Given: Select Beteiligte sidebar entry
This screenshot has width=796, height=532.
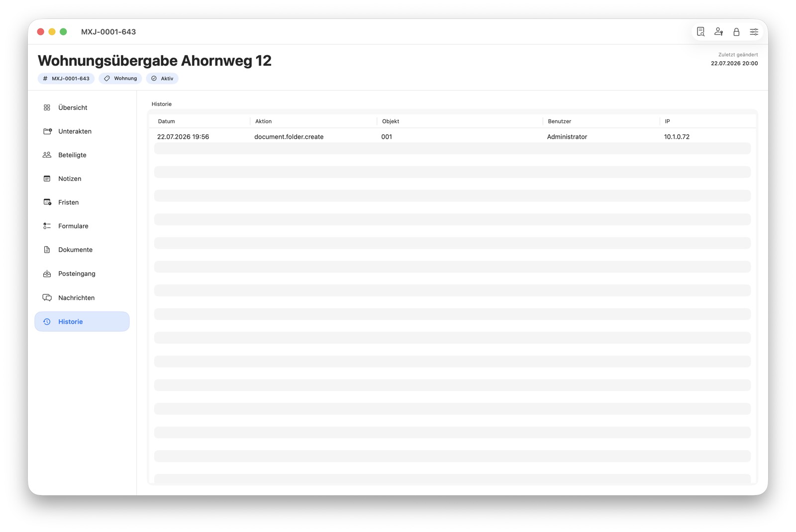Looking at the screenshot, I should click(x=82, y=155).
